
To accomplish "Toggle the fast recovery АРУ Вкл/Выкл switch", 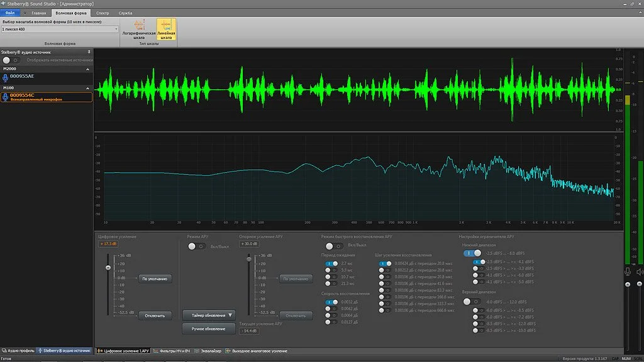I will pos(334,246).
